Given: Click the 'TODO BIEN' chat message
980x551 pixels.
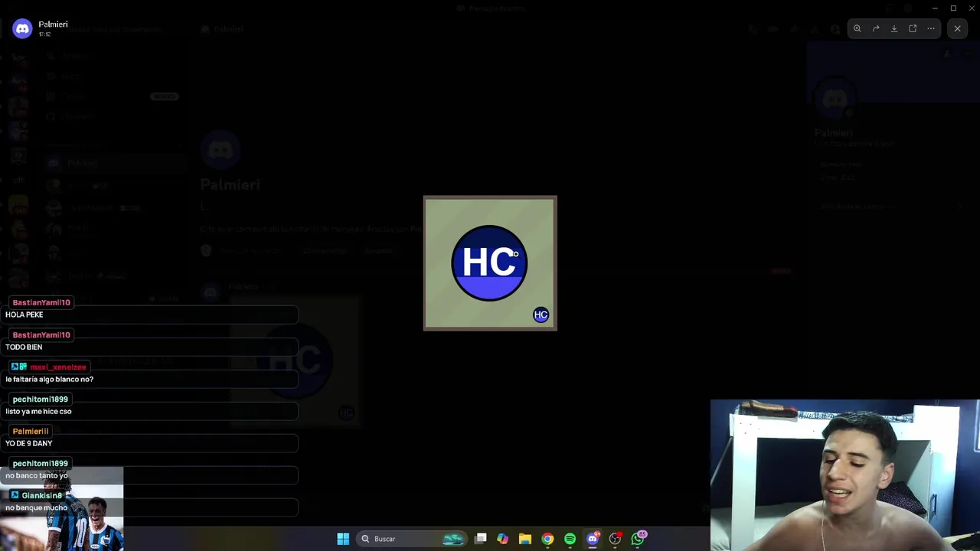Looking at the screenshot, I should (24, 347).
